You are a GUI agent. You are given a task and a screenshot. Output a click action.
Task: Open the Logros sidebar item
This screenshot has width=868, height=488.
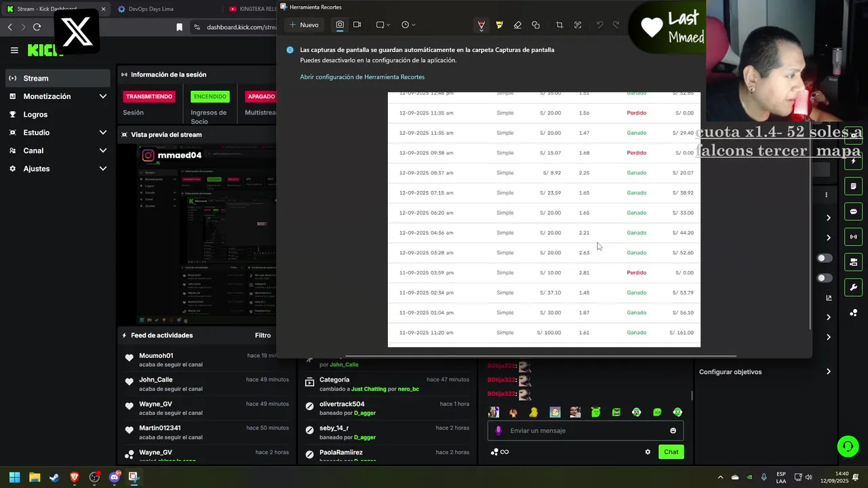(57, 115)
